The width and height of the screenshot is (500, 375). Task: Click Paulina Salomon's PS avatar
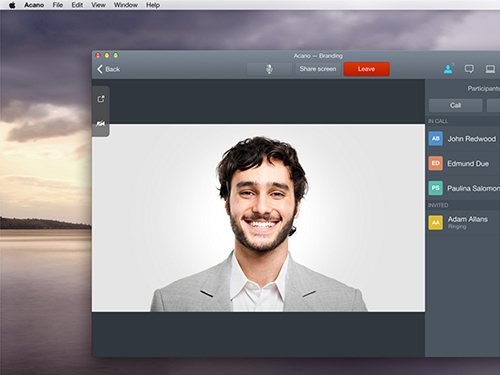(436, 188)
